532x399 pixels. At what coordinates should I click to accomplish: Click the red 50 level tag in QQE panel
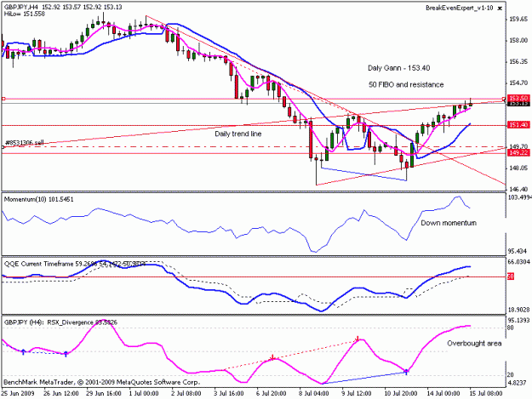(511, 276)
